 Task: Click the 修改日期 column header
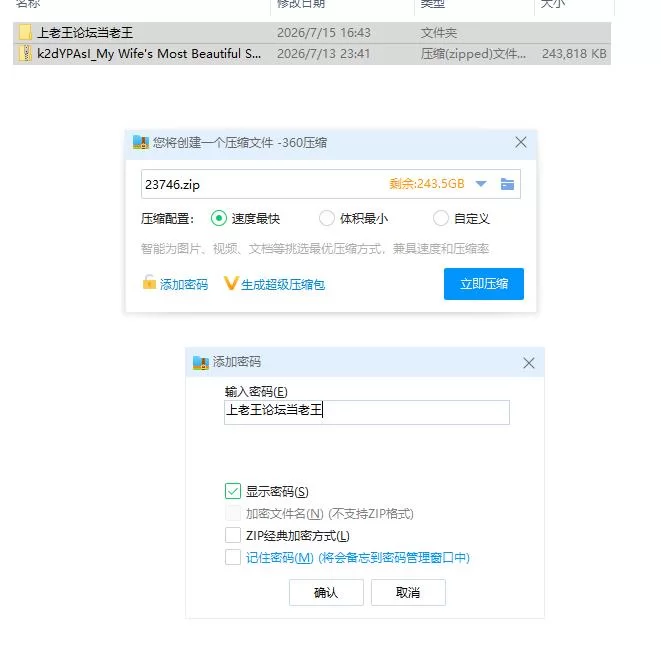[301, 4]
